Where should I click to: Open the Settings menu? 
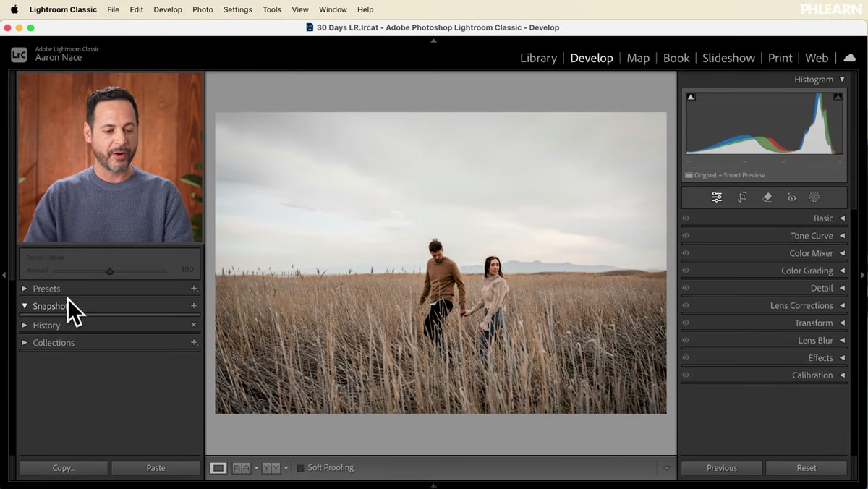(237, 9)
